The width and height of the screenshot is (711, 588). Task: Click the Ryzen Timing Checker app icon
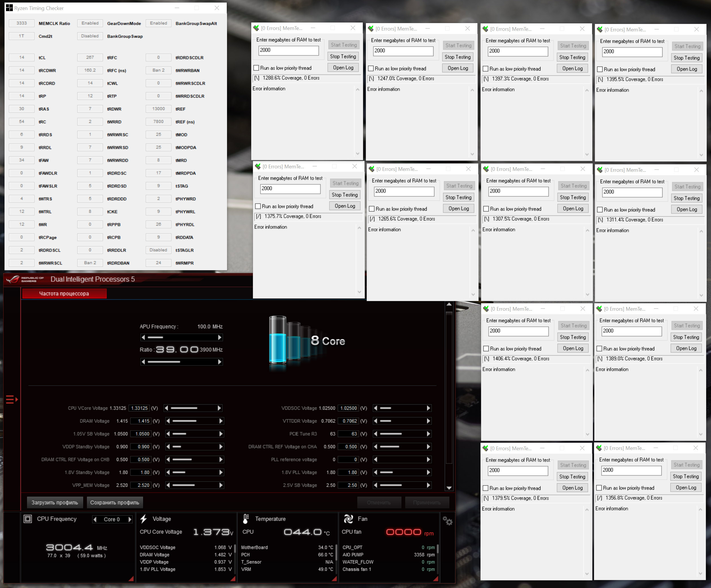(9, 8)
